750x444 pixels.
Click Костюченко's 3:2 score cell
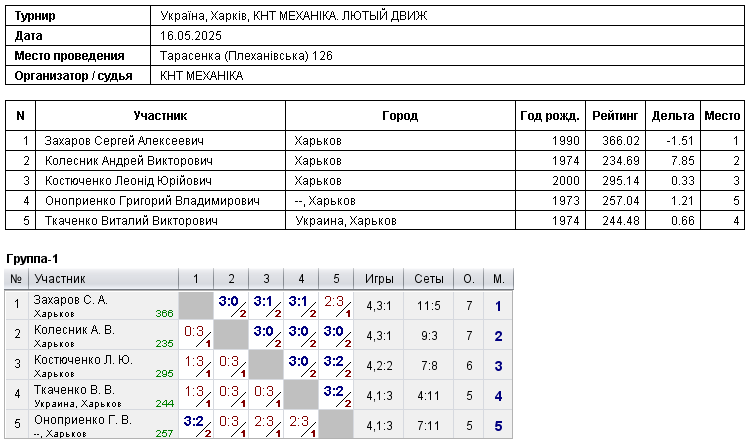(336, 365)
